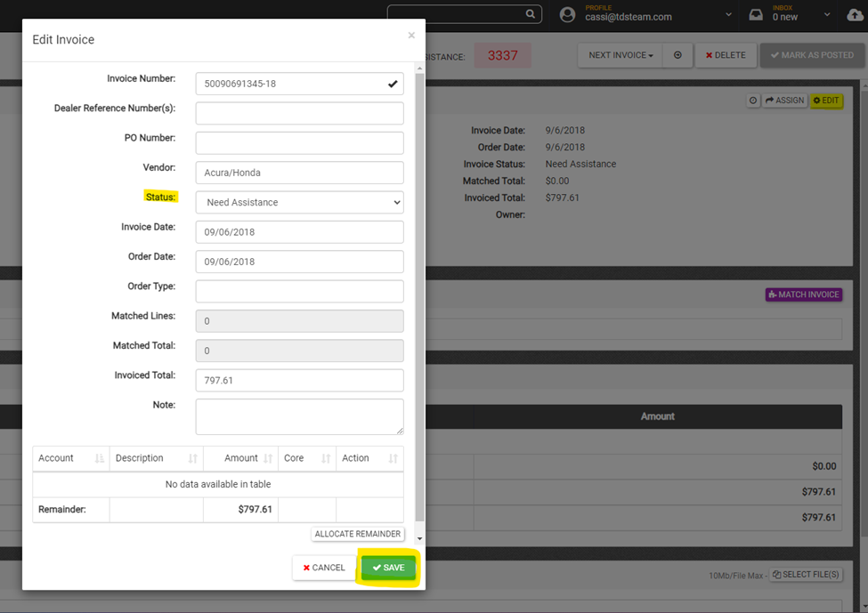Sort the table by Description column

point(157,458)
